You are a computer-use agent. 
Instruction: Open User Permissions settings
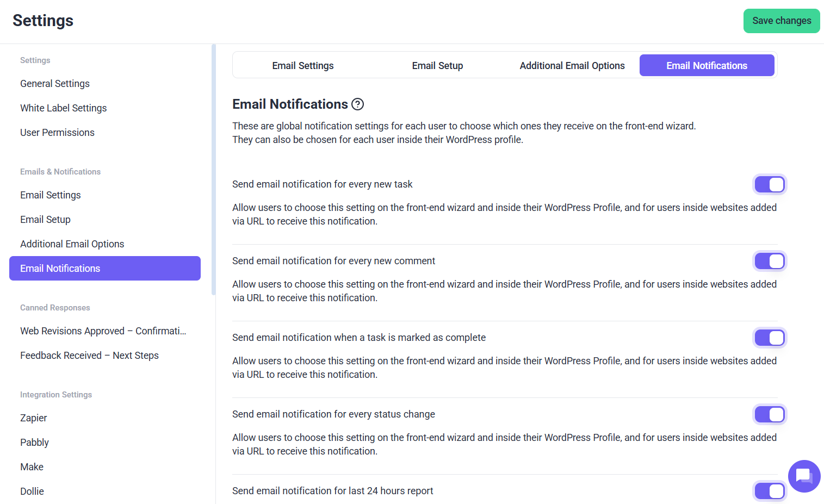tap(57, 133)
